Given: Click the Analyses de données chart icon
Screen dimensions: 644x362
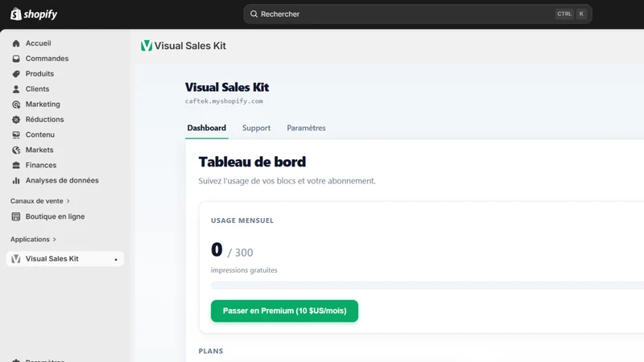Looking at the screenshot, I should (x=16, y=180).
